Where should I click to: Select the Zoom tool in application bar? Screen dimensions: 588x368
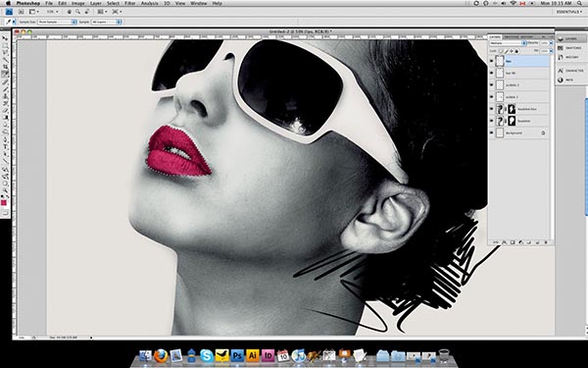77,12
